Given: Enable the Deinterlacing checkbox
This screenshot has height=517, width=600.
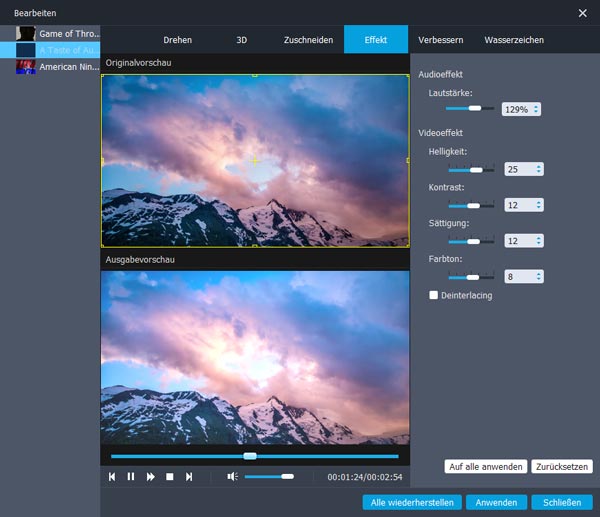Looking at the screenshot, I should [433, 295].
